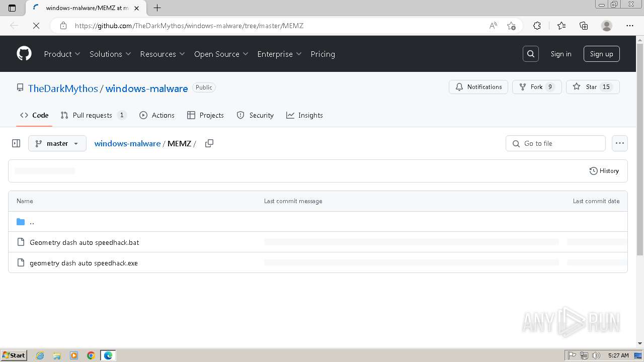Expand the Open Source dropdown menu
The image size is (644, 362).
pos(221,54)
